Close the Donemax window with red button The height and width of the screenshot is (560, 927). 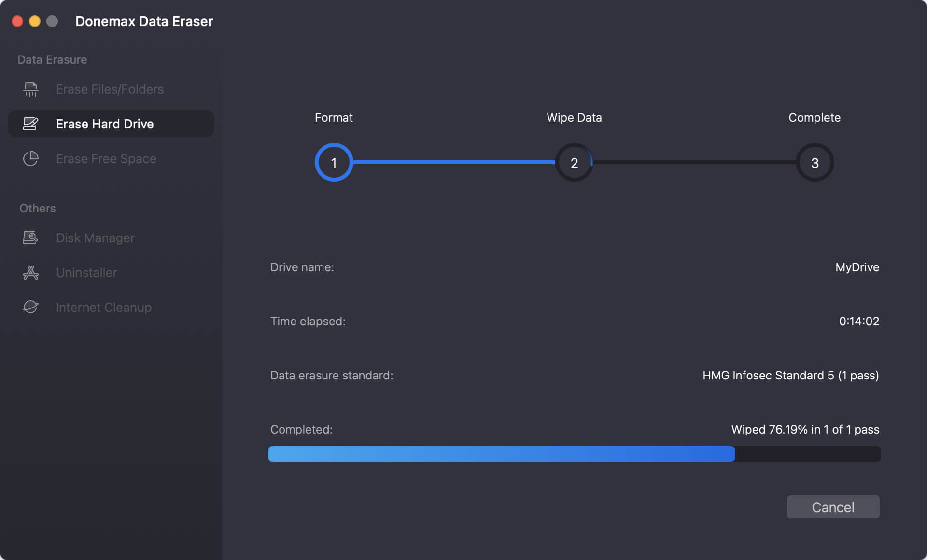click(x=17, y=21)
